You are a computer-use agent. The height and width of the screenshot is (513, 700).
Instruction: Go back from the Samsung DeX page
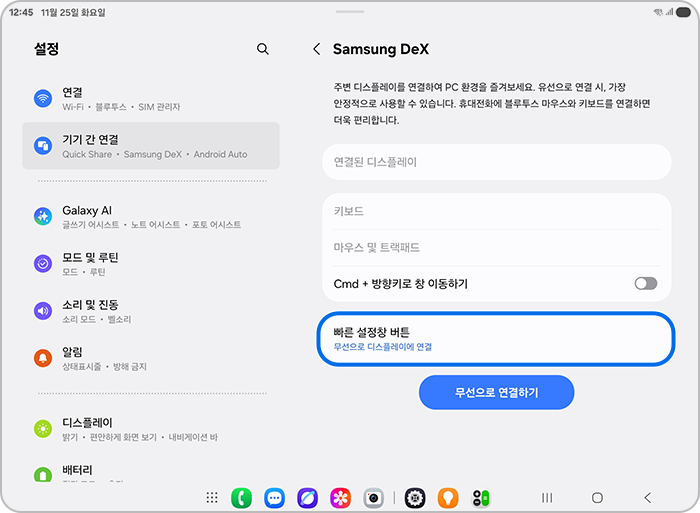[317, 49]
